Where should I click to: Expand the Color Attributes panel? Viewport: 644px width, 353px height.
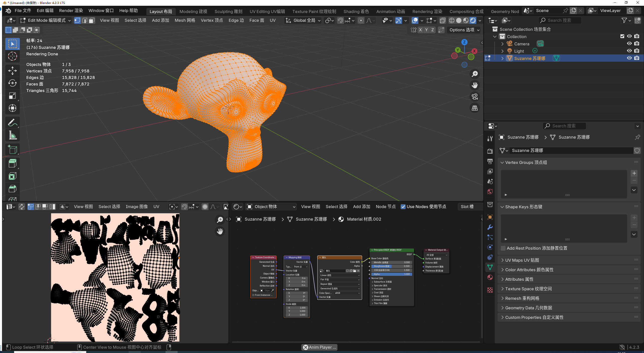[x=502, y=270]
